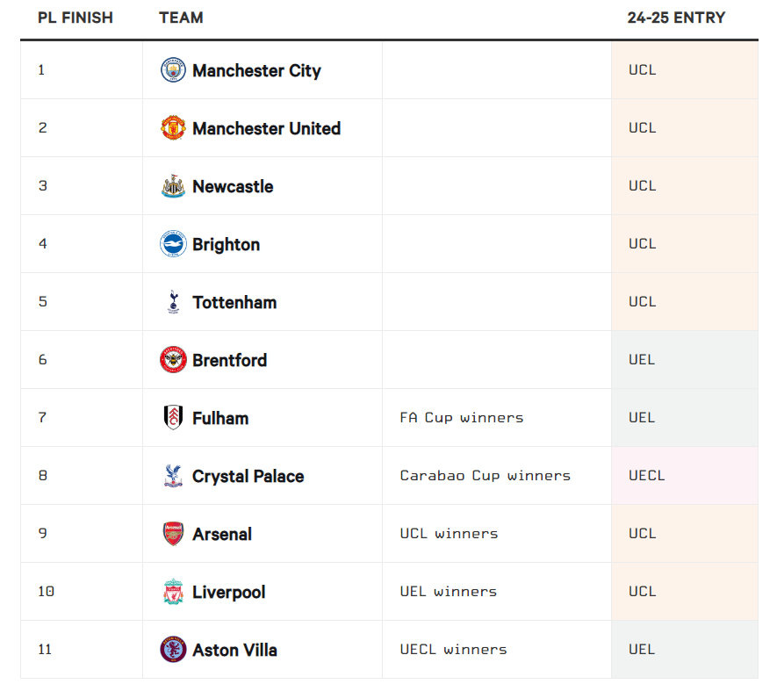
Task: Click the UEL entry cell for Brentford
Action: pos(642,360)
